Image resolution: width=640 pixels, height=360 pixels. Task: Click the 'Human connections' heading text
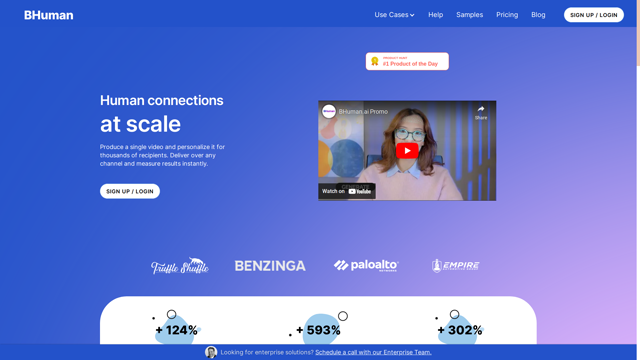click(162, 100)
